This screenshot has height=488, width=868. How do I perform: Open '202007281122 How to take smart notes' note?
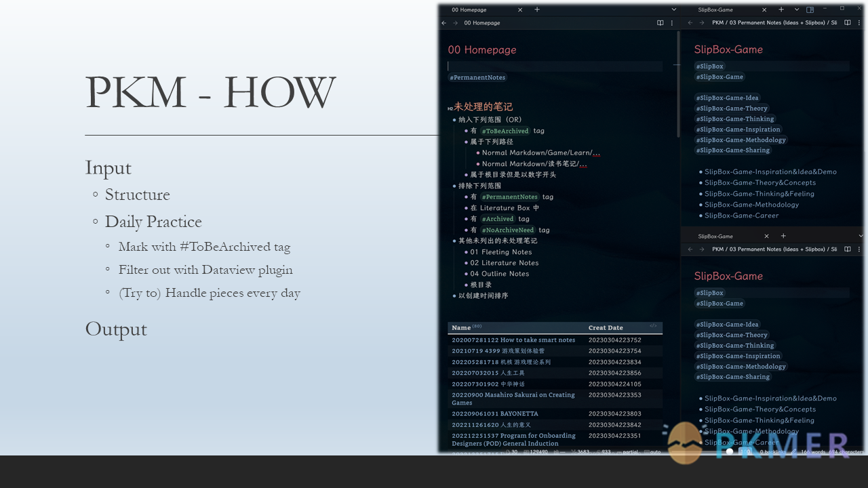click(513, 340)
